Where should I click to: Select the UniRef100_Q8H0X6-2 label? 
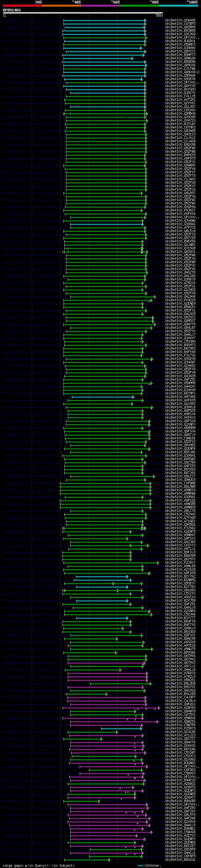(182, 72)
